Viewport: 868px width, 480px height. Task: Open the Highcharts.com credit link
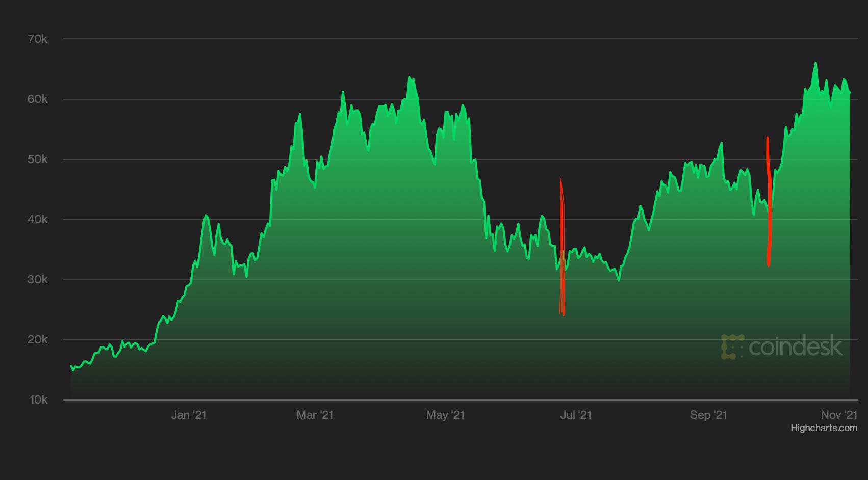[824, 428]
